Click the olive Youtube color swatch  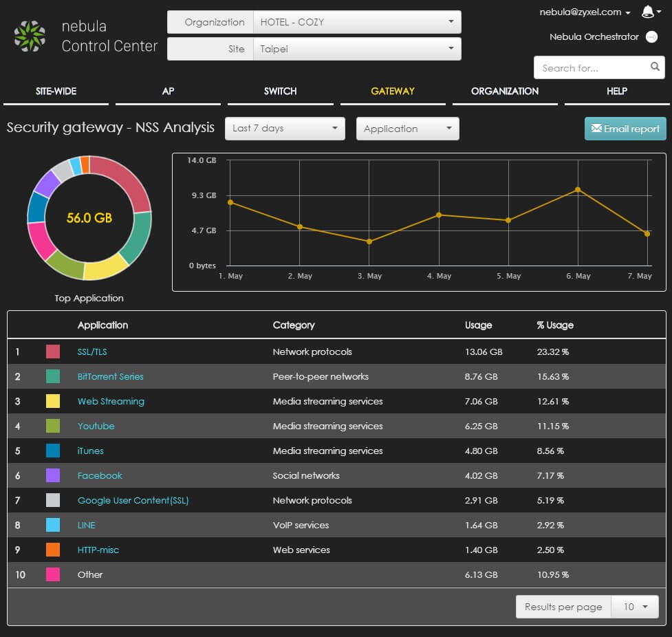(53, 426)
